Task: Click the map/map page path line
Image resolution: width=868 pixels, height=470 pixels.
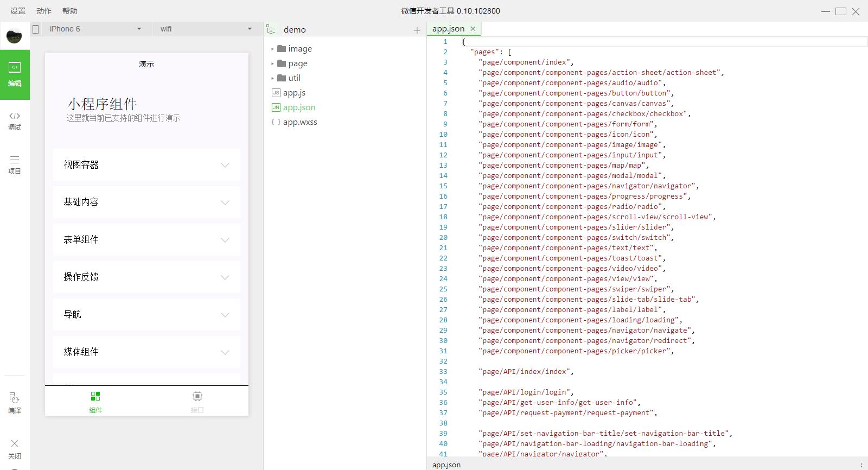Action: point(564,166)
